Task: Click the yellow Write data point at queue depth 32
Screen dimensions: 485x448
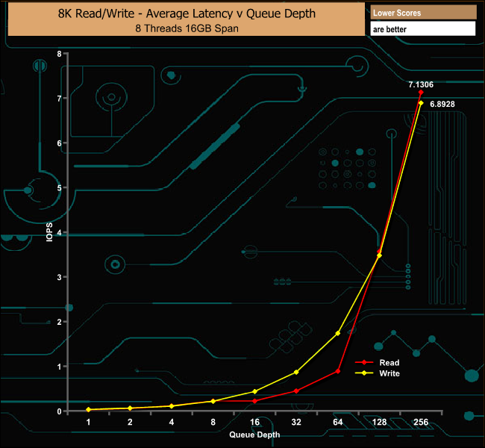Action: [x=296, y=372]
